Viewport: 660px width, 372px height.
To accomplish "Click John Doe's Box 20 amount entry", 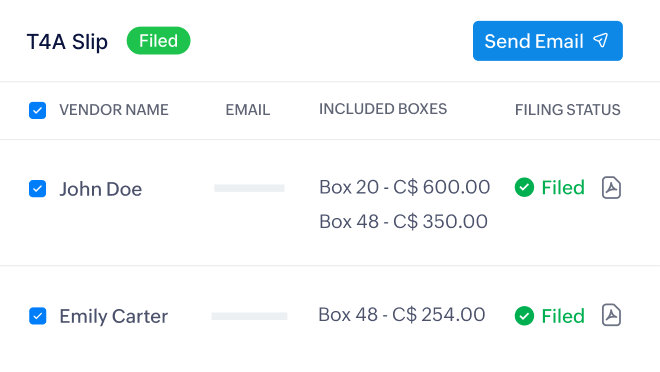I will (405, 187).
